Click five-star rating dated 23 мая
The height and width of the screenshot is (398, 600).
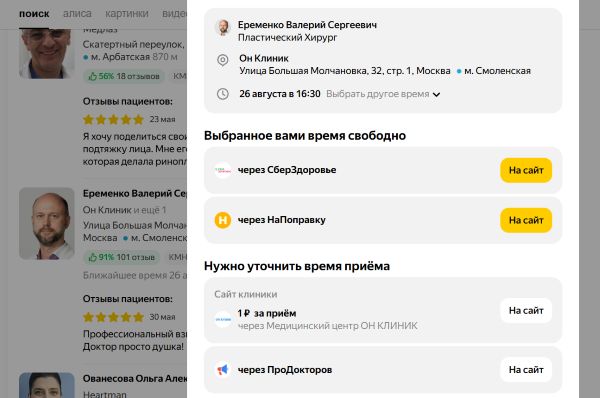click(x=113, y=119)
